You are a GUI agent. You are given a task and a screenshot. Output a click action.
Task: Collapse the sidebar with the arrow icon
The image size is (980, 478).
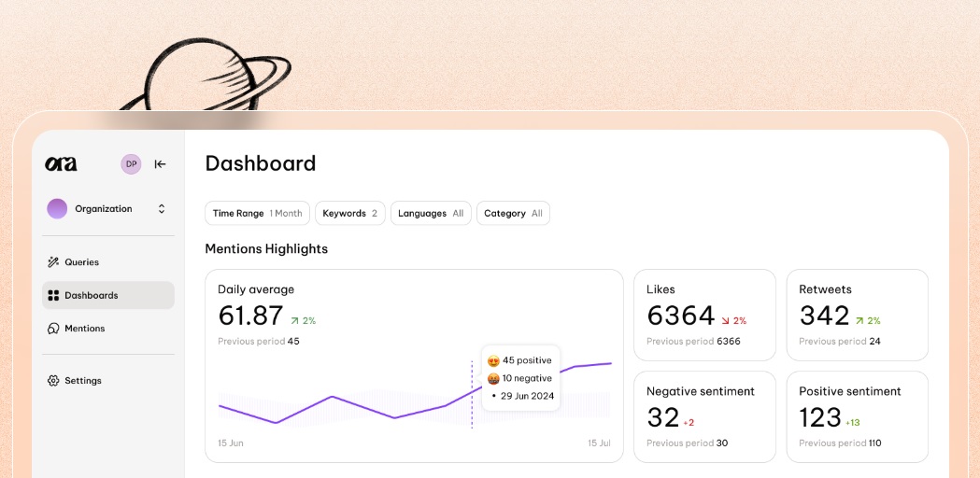tap(161, 164)
